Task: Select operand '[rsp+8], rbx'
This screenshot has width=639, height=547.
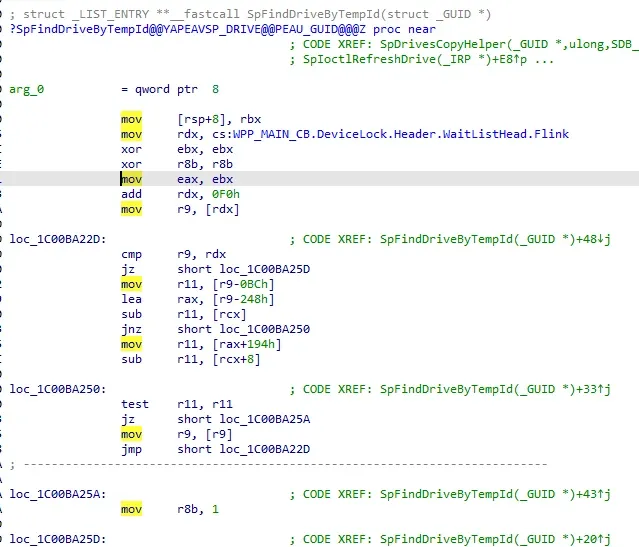Action: pyautogui.click(x=219, y=119)
